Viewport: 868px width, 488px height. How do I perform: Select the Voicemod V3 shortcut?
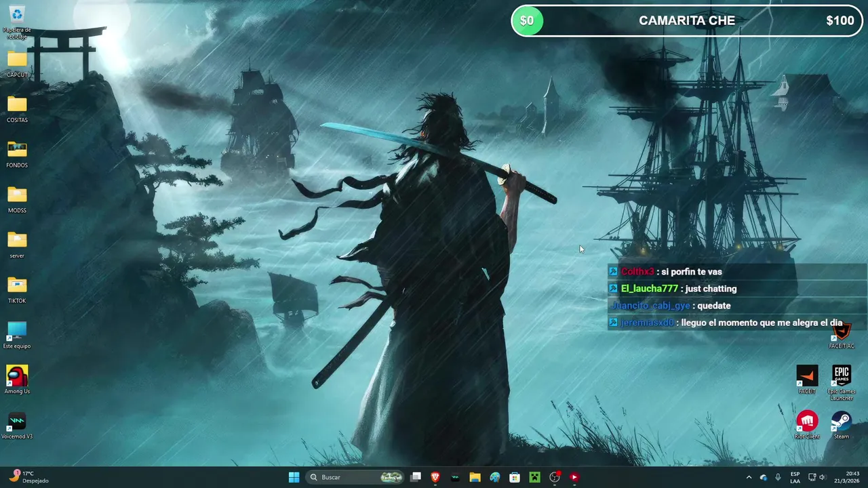(17, 426)
